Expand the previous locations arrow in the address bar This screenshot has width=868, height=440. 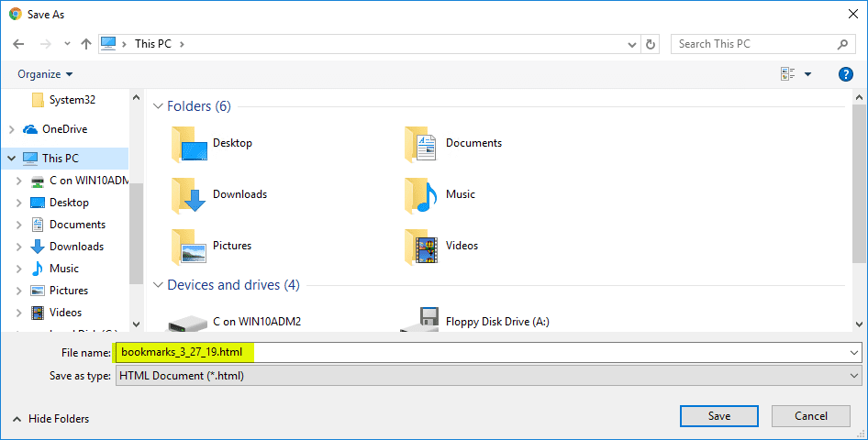631,45
